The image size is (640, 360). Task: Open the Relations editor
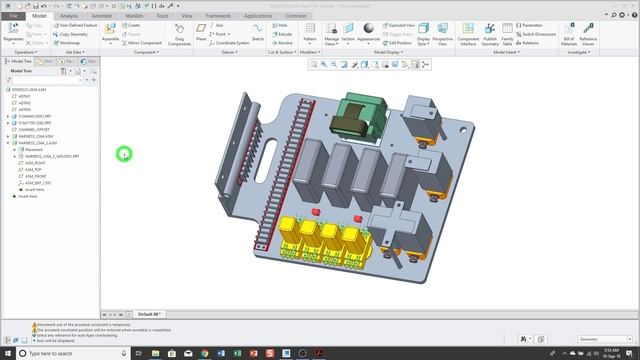527,43
